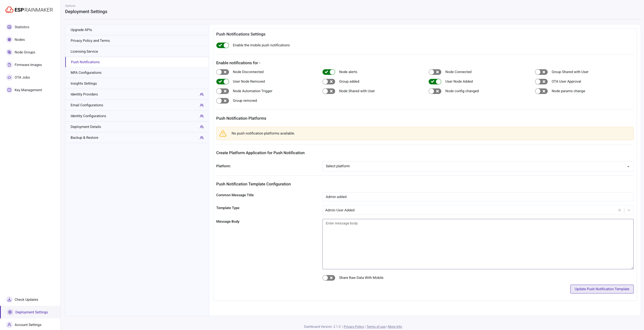The width and height of the screenshot is (644, 330).
Task: Click the users icon beside Identity Providers
Action: (x=202, y=94)
